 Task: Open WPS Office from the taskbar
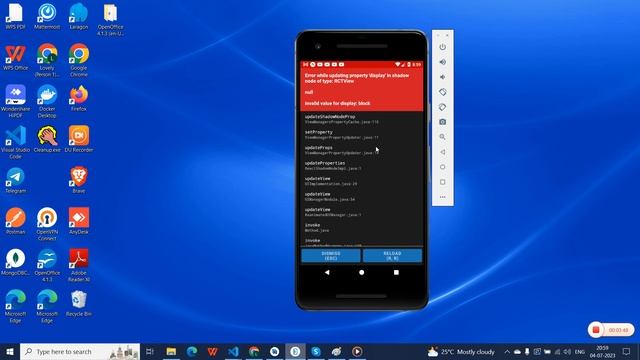click(213, 351)
